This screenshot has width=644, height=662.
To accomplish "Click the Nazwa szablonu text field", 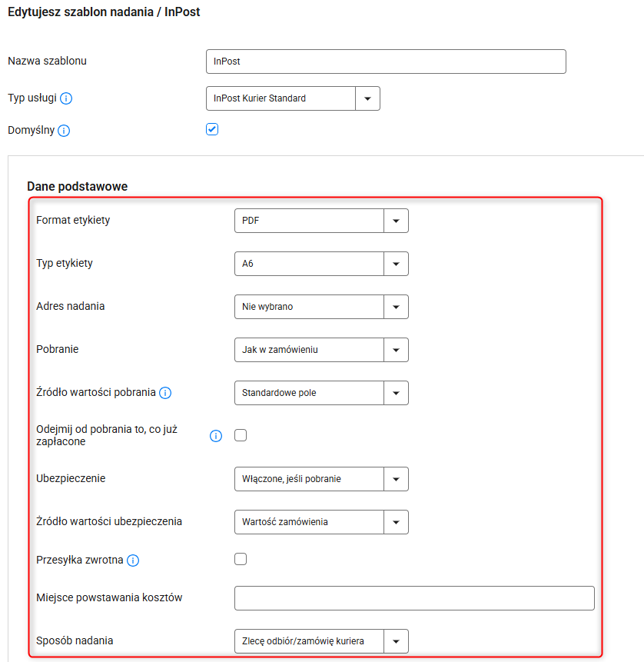I will (386, 62).
